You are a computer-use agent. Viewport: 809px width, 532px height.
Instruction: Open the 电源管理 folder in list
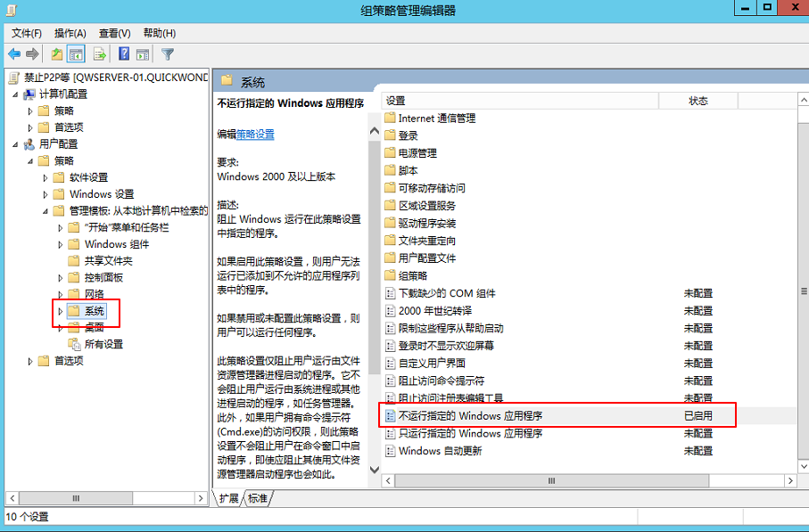[417, 153]
